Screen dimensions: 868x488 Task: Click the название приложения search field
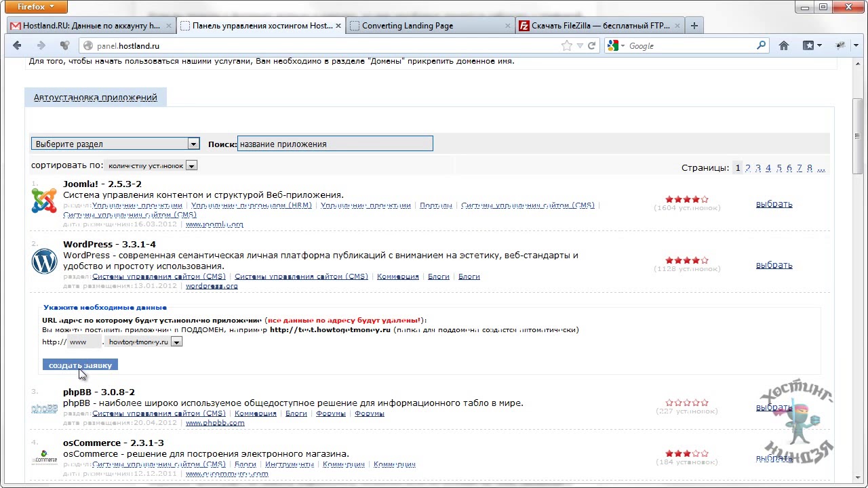click(335, 144)
